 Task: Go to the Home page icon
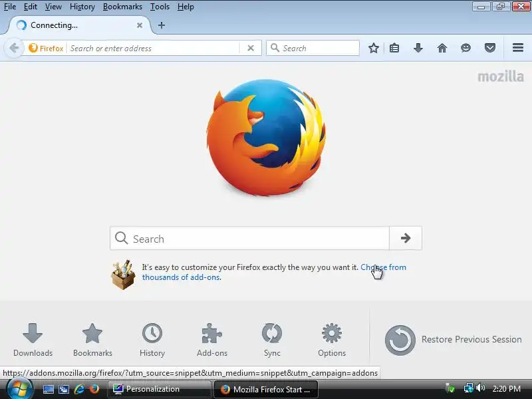(x=442, y=48)
